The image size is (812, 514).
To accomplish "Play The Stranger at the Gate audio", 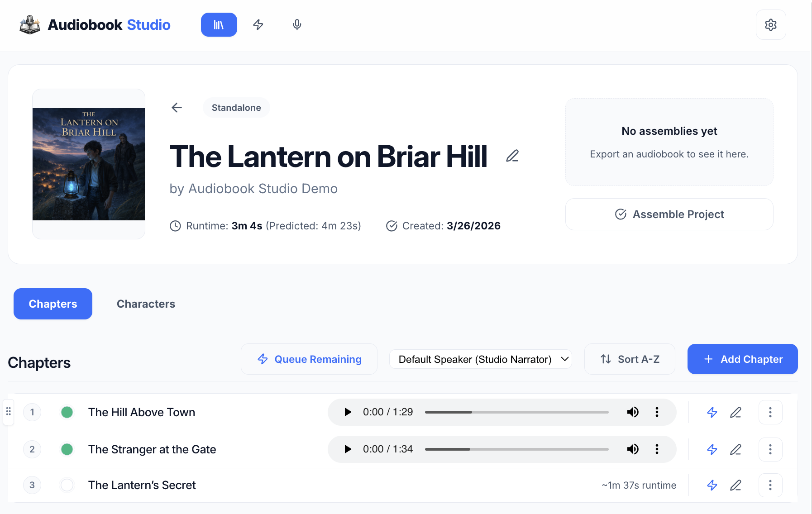I will coord(347,449).
